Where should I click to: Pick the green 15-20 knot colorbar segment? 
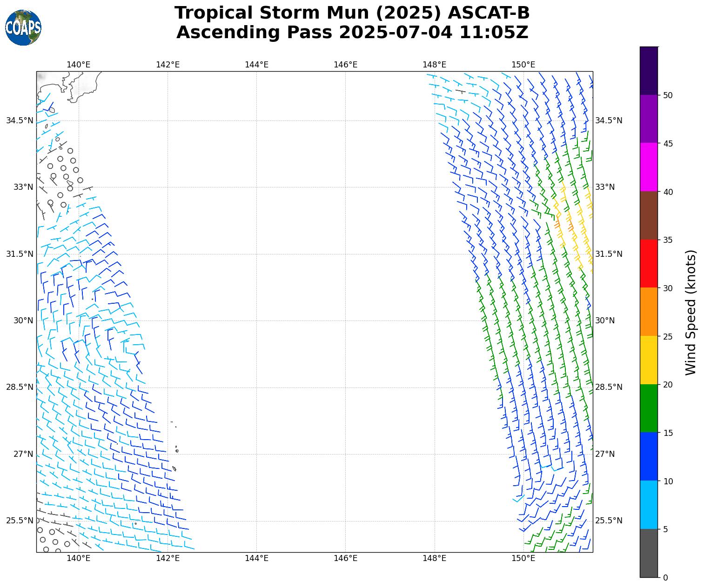coord(649,408)
